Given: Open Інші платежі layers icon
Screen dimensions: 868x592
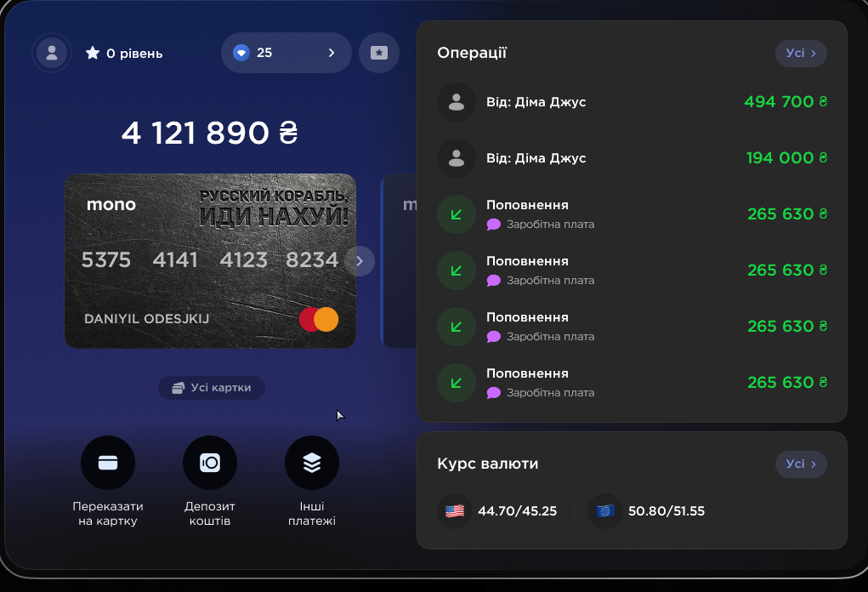Looking at the screenshot, I should click(x=312, y=463).
